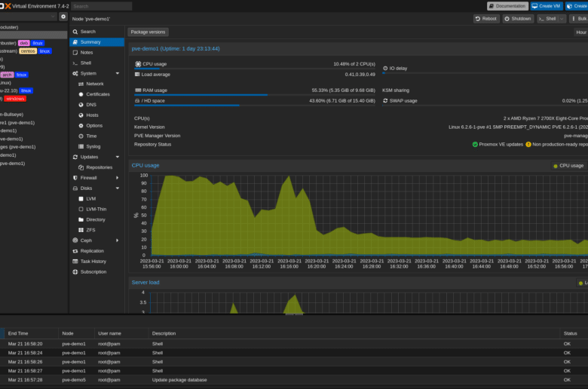Image resolution: width=588 pixels, height=389 pixels.
Task: Collapse the Updates section arrow
Action: [118, 157]
